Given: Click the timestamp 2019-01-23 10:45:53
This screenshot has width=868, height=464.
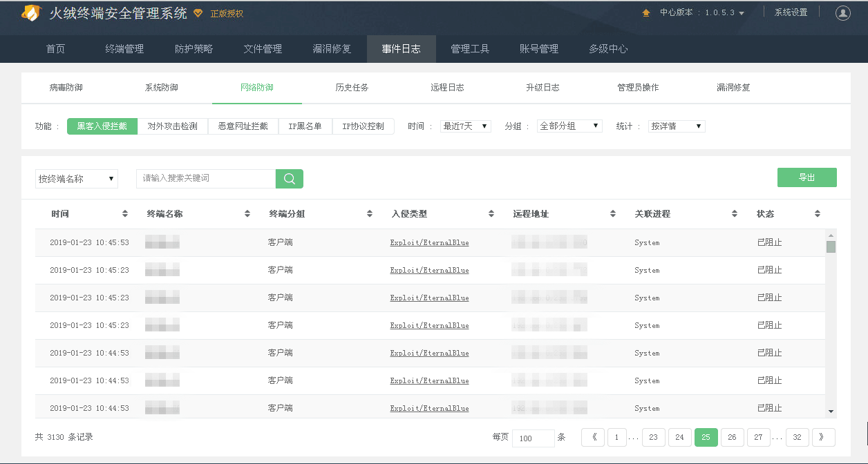Looking at the screenshot, I should [89, 243].
